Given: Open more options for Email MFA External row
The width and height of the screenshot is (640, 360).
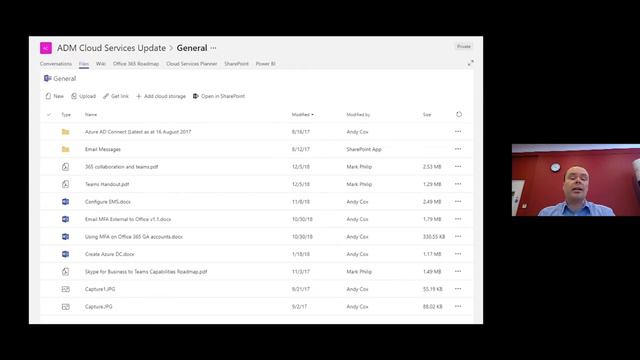Looking at the screenshot, I should (x=458, y=219).
